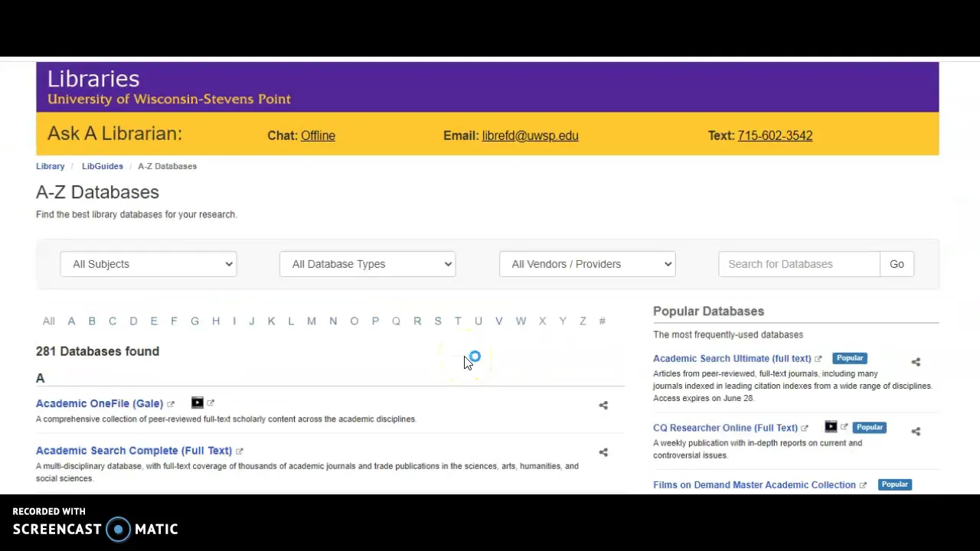The width and height of the screenshot is (980, 551).
Task: Click the Popular Databases heading
Action: pos(708,311)
